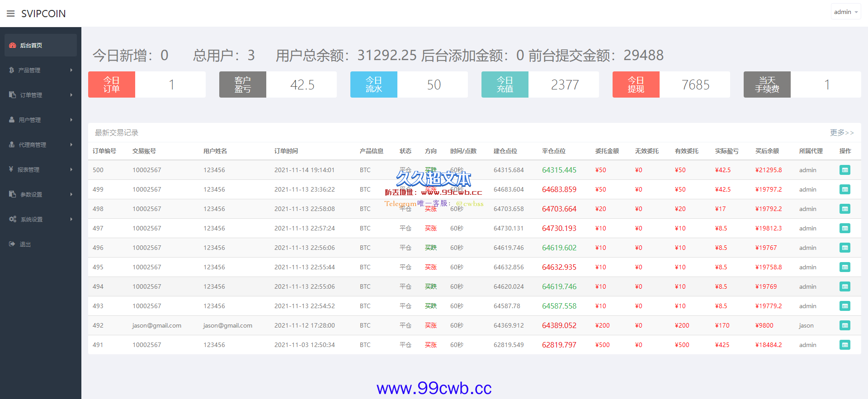868x399 pixels.
Task: Open details icon for order 497
Action: pos(845,228)
